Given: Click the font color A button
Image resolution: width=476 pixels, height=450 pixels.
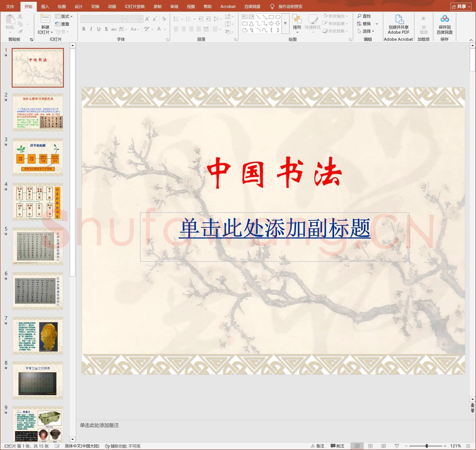Looking at the screenshot, I should 159,29.
